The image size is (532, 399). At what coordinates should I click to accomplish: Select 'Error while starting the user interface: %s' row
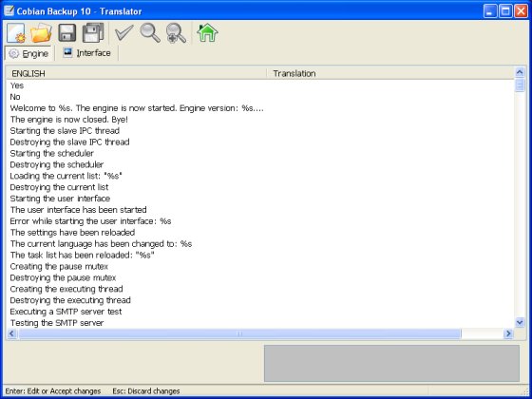260,221
